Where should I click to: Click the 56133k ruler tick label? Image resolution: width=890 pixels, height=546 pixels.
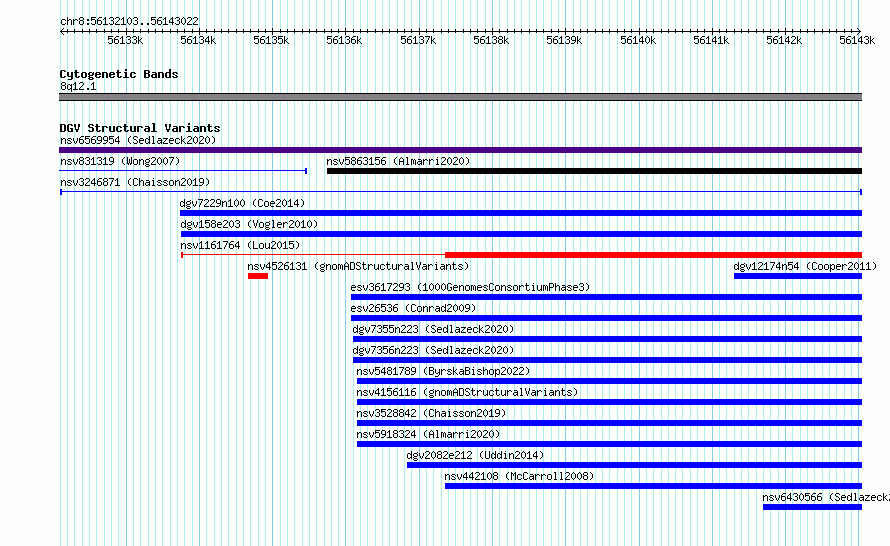[x=125, y=41]
